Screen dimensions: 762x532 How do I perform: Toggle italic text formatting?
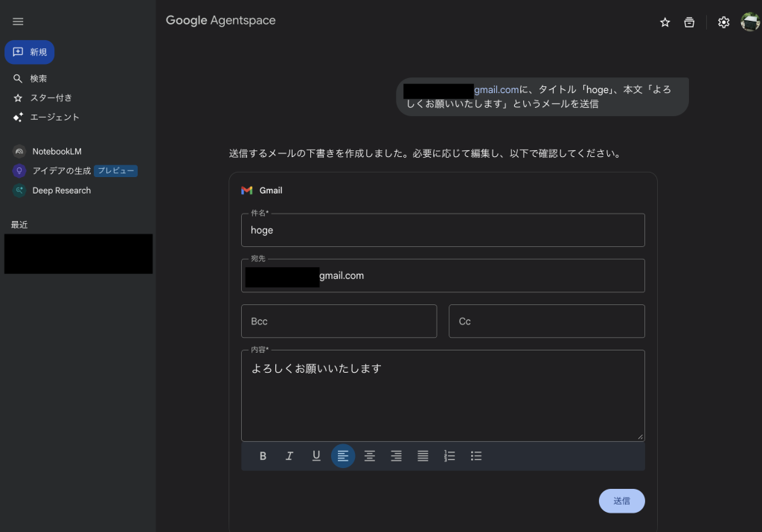tap(289, 456)
